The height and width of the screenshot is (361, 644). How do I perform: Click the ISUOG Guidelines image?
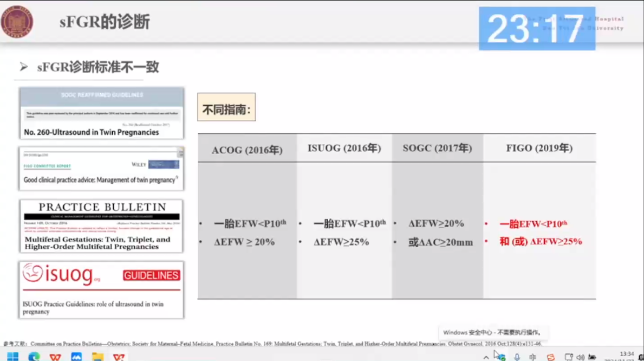(x=101, y=289)
